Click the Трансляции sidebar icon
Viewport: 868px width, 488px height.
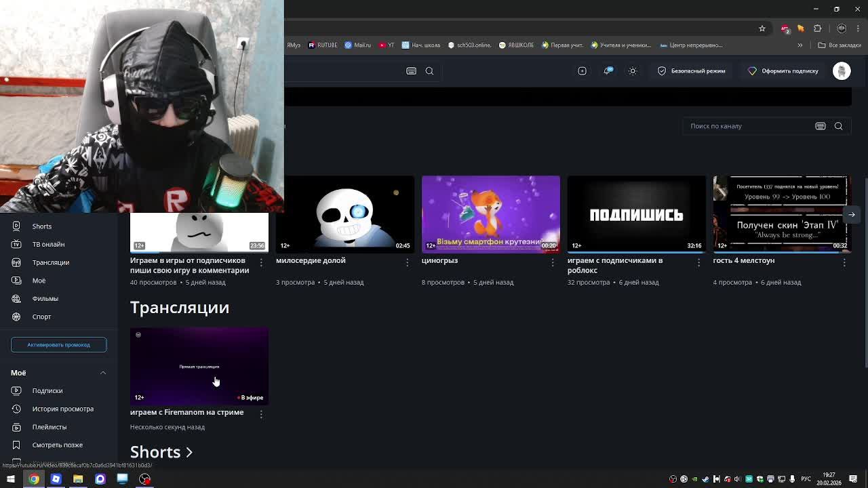16,262
